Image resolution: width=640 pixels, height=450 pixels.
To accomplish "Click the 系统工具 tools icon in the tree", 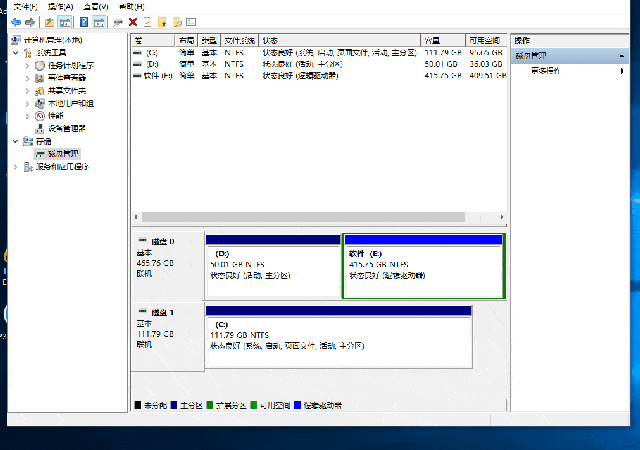I will tap(28, 53).
